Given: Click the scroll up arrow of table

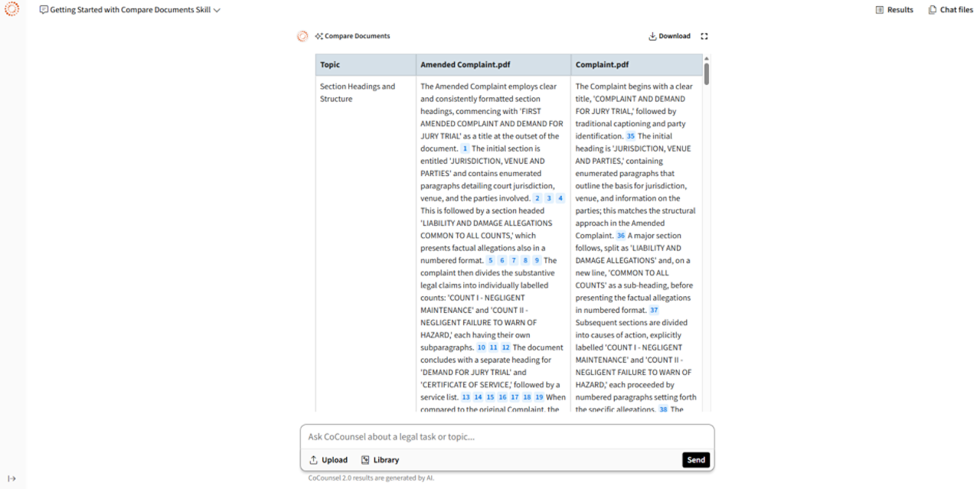Looking at the screenshot, I should pyautogui.click(x=707, y=58).
